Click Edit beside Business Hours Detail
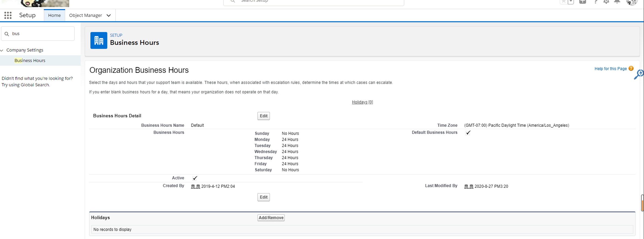This screenshot has width=644, height=239. [x=263, y=116]
